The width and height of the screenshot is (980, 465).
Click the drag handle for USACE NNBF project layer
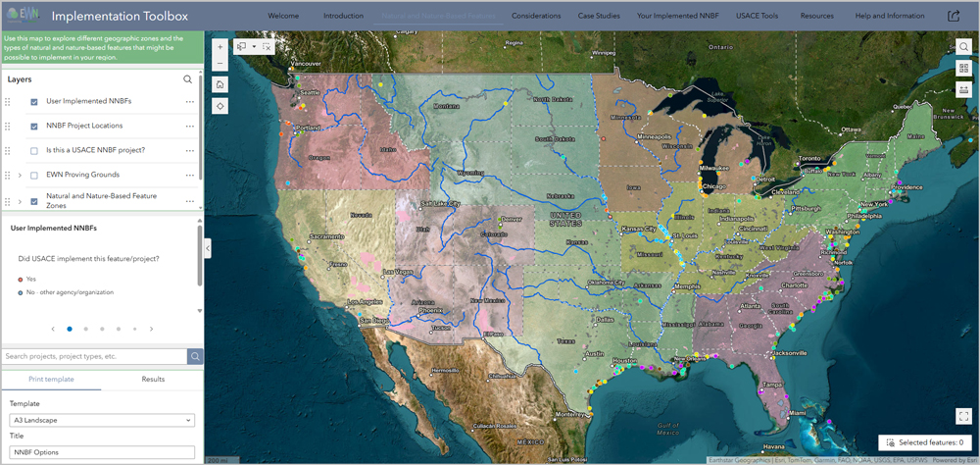(x=8, y=150)
